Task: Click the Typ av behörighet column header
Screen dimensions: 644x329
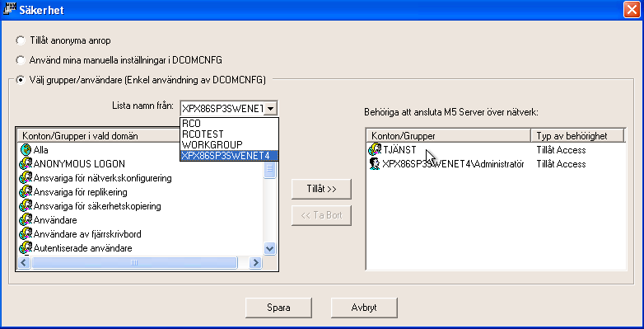Action: pyautogui.click(x=577, y=136)
